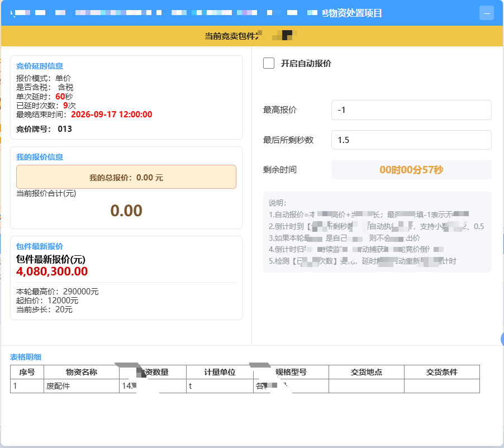This screenshot has width=504, height=448.
Task: Click the blue floating circle at right edge
Action: pos(502,339)
